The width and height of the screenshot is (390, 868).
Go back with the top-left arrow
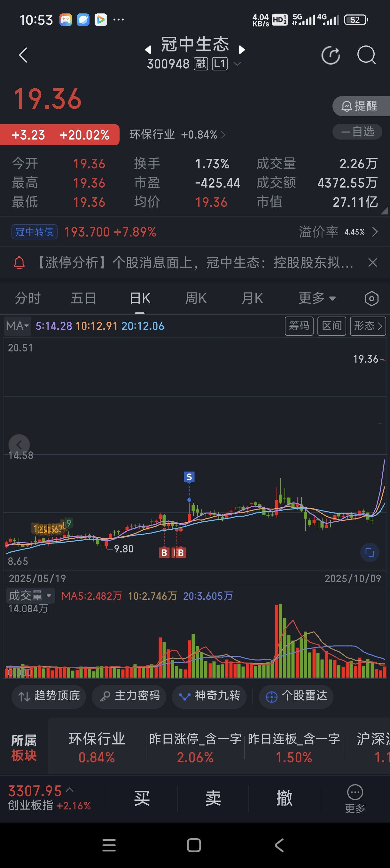coord(23,55)
